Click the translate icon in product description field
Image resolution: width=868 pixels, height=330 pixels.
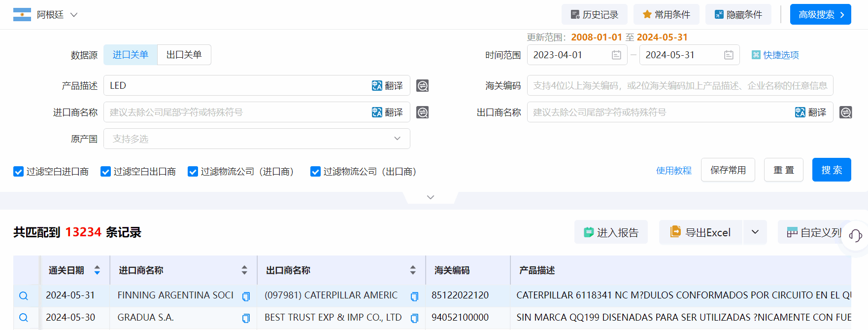387,86
